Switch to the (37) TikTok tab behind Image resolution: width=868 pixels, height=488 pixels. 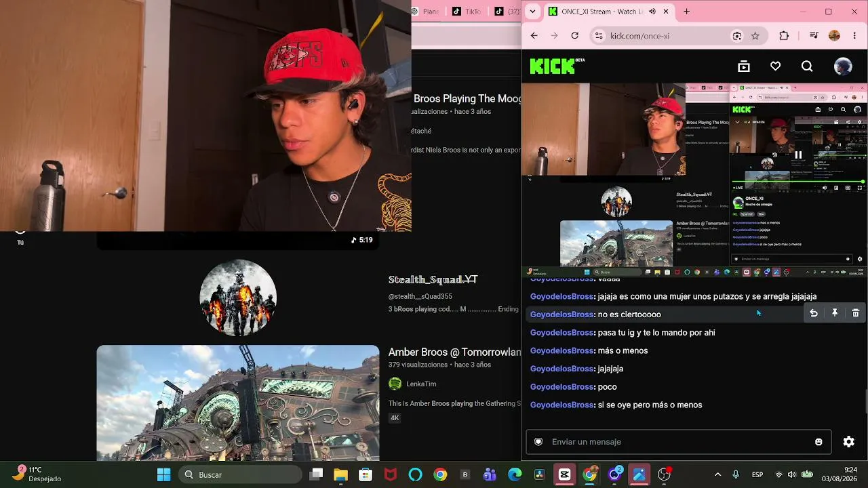[x=505, y=12]
